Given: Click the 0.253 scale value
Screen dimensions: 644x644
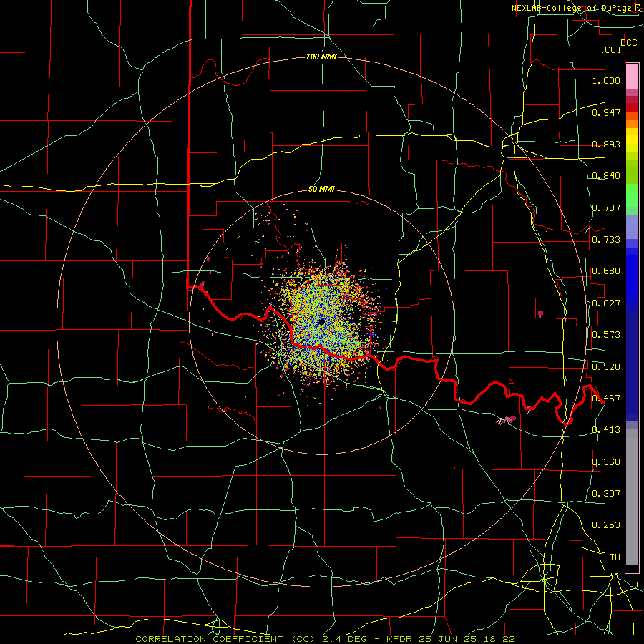Looking at the screenshot, I should click(x=606, y=525).
